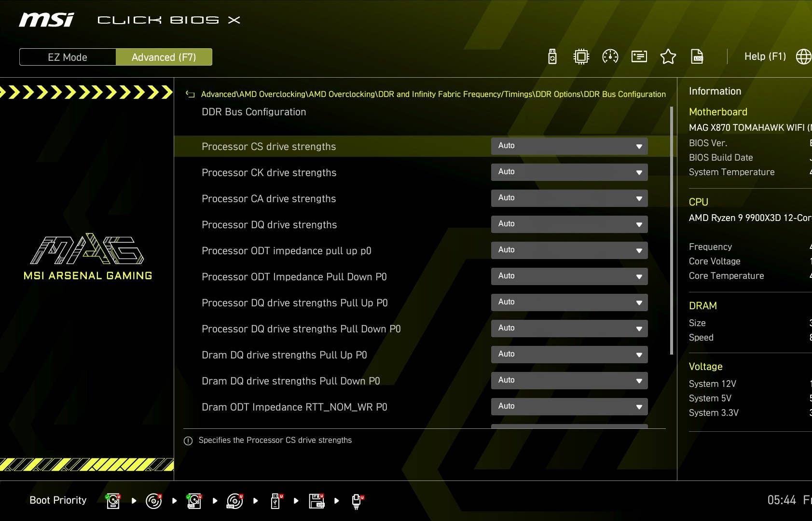Click the 'Processor ODT impedance pull up p0' label
This screenshot has height=521, width=812.
(287, 251)
